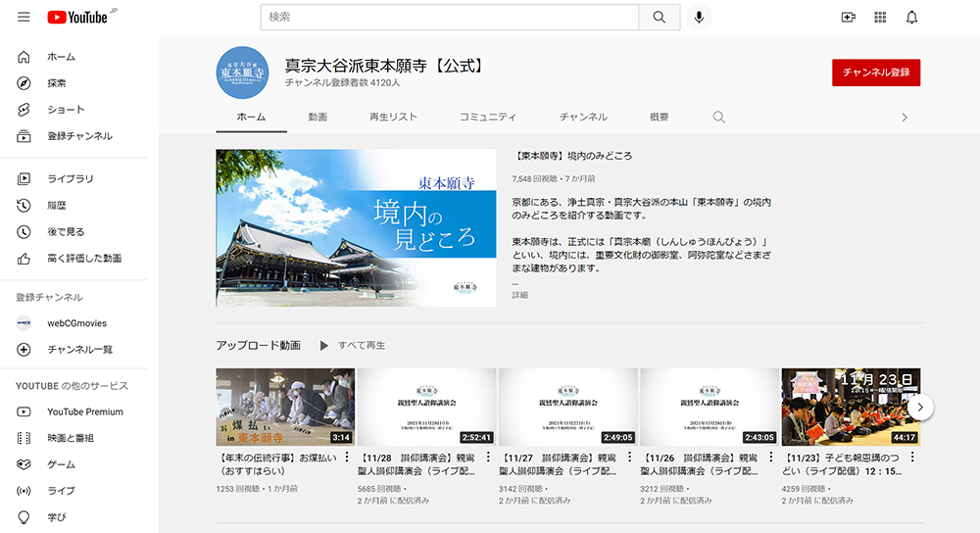Open the 2:43:05 lecture thumbnail
980x533 pixels.
tap(710, 407)
